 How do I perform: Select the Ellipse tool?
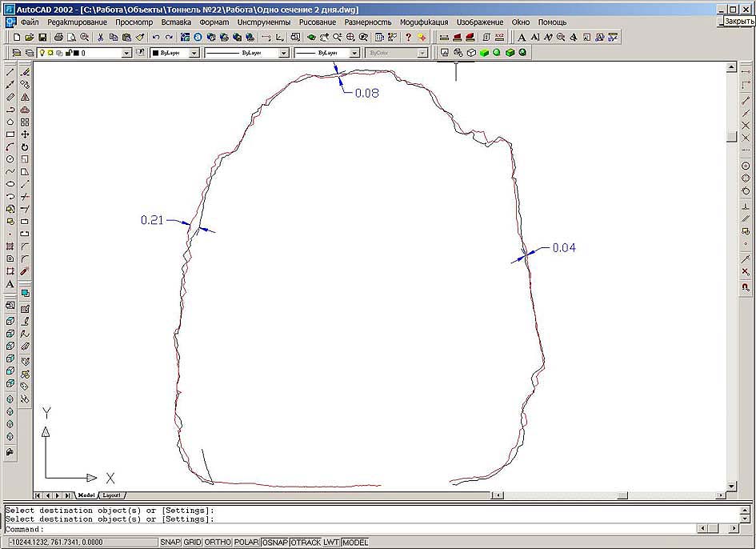point(10,184)
